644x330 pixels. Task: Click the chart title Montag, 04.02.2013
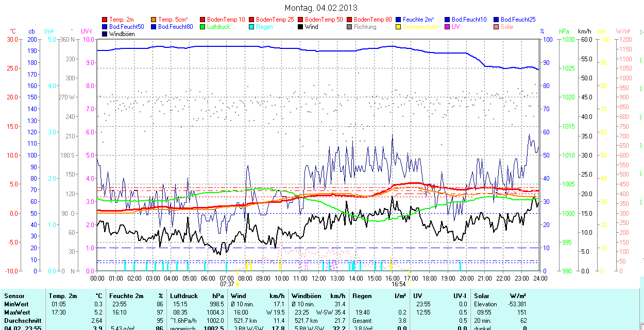[321, 8]
